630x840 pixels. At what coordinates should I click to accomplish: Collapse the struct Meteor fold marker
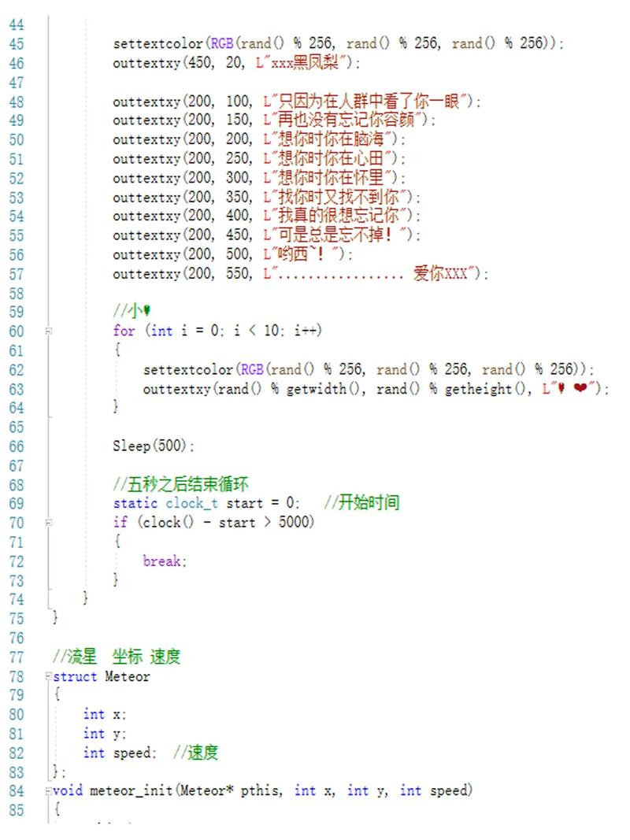[x=49, y=676]
